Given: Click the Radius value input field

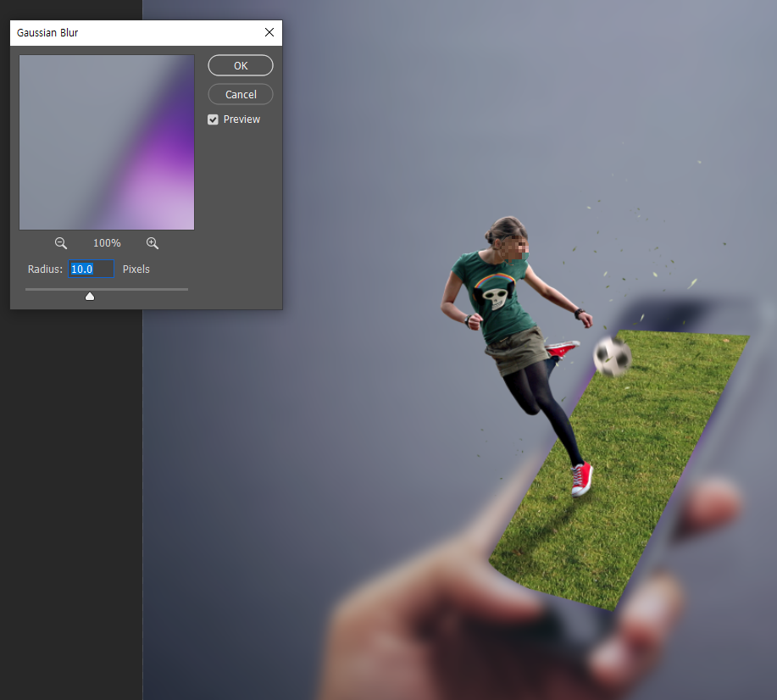Looking at the screenshot, I should point(92,269).
